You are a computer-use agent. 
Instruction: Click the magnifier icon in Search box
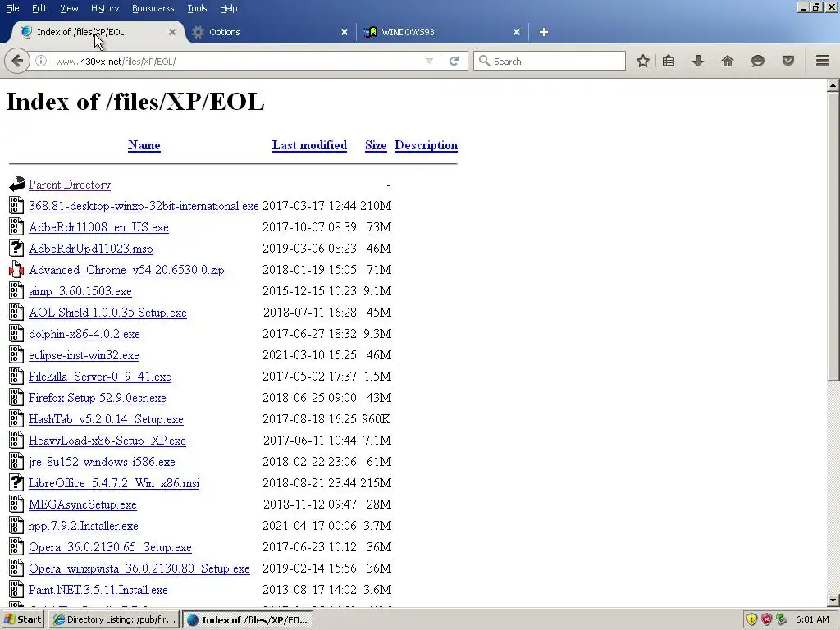[x=484, y=61]
